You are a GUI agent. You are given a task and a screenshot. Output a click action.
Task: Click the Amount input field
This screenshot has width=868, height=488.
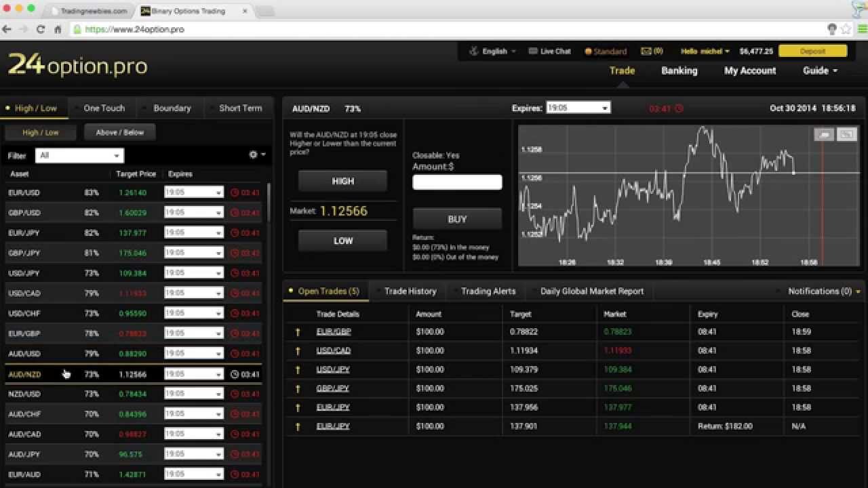457,182
